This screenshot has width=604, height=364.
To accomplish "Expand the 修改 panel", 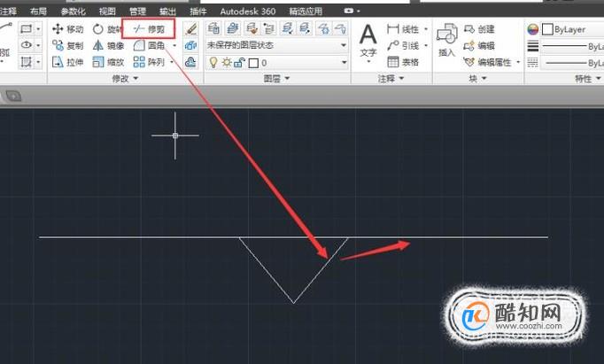I will tap(125, 79).
